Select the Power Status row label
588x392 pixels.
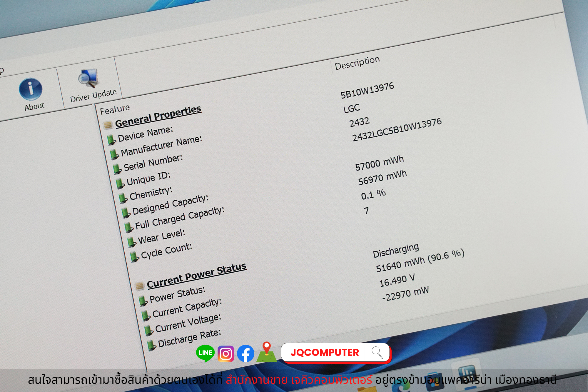click(177, 295)
